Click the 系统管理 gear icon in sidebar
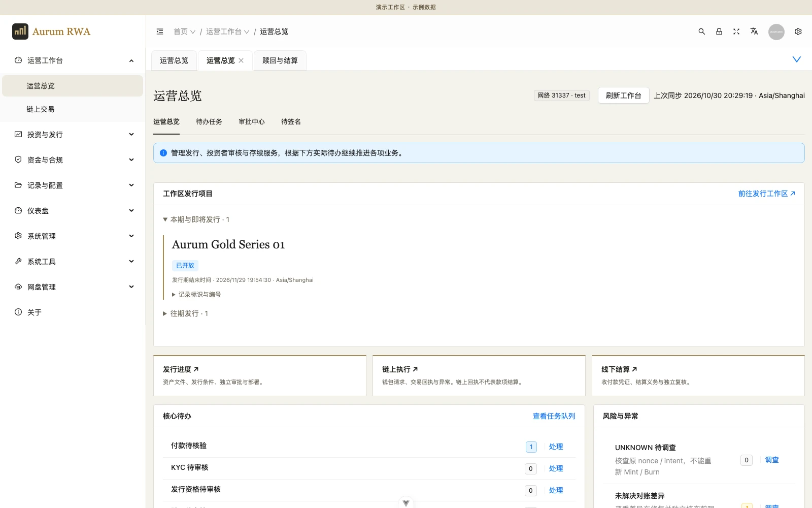This screenshot has height=508, width=812. [x=18, y=236]
